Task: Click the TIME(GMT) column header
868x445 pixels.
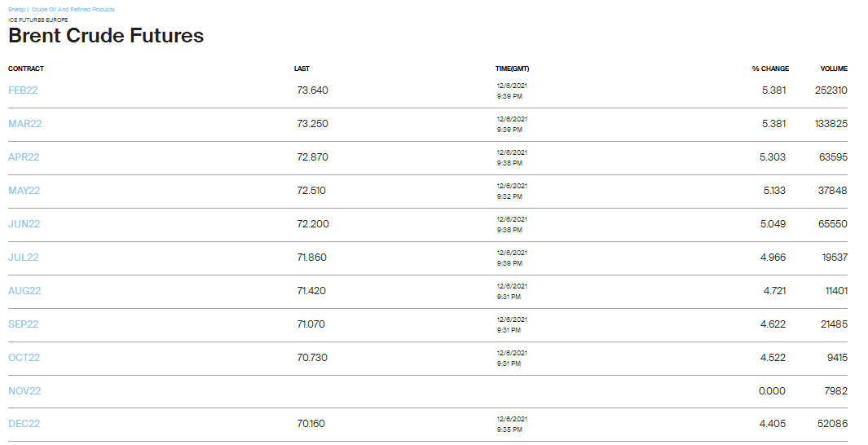Action: pos(512,68)
